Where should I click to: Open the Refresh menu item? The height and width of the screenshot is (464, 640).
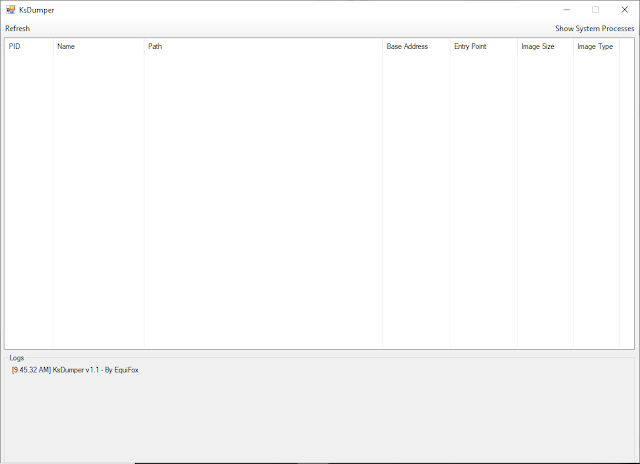[x=18, y=29]
